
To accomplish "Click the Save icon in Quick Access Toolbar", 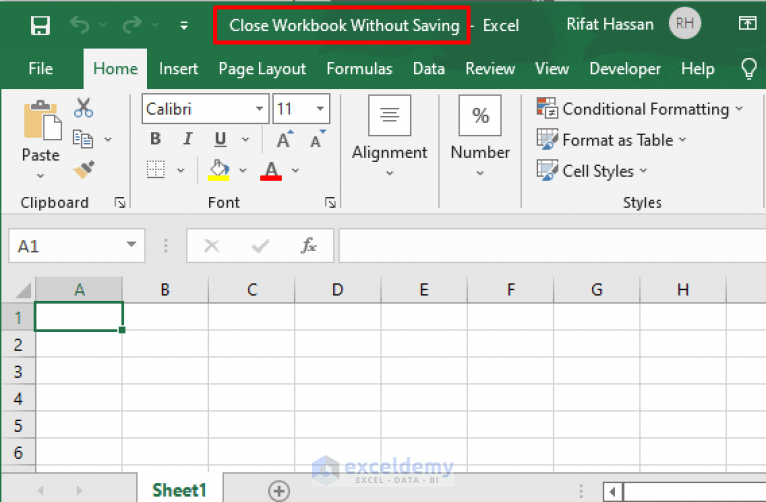I will tap(40, 25).
